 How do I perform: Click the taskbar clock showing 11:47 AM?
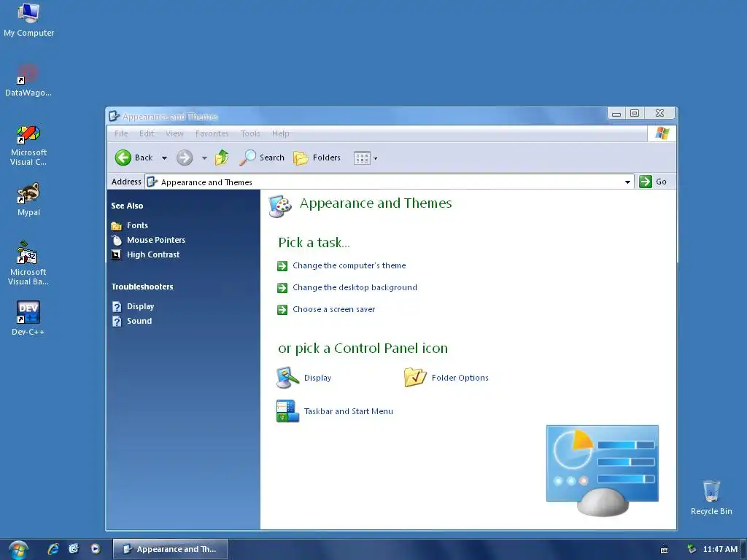[720, 549]
